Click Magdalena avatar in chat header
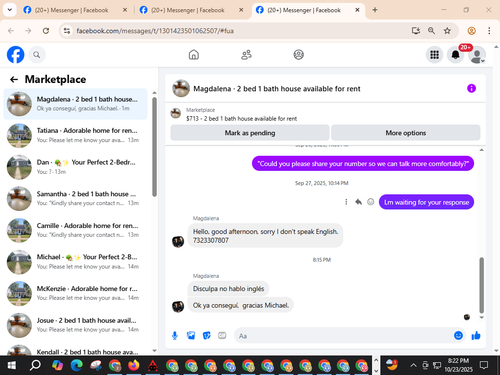 [181, 88]
